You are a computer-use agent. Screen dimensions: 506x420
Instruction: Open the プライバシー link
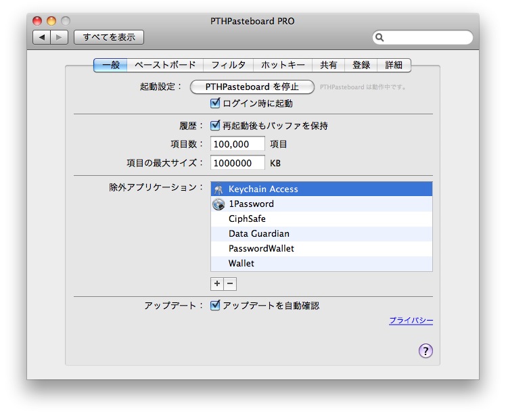411,321
